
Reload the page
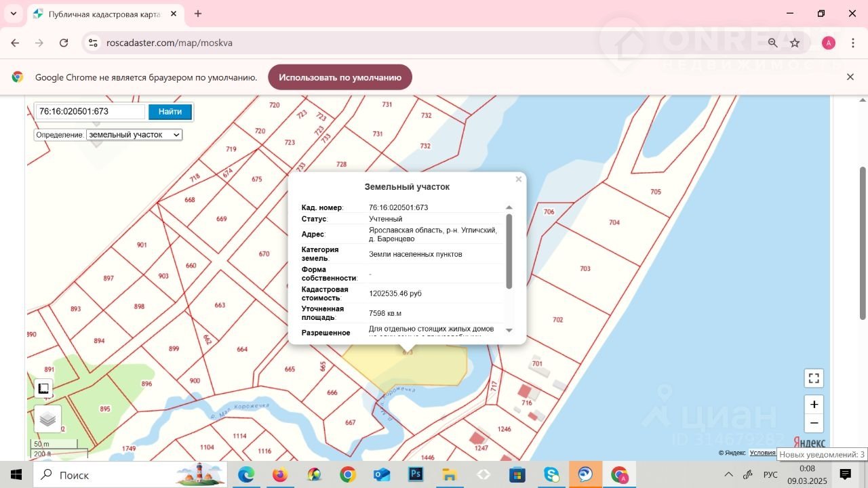point(64,43)
